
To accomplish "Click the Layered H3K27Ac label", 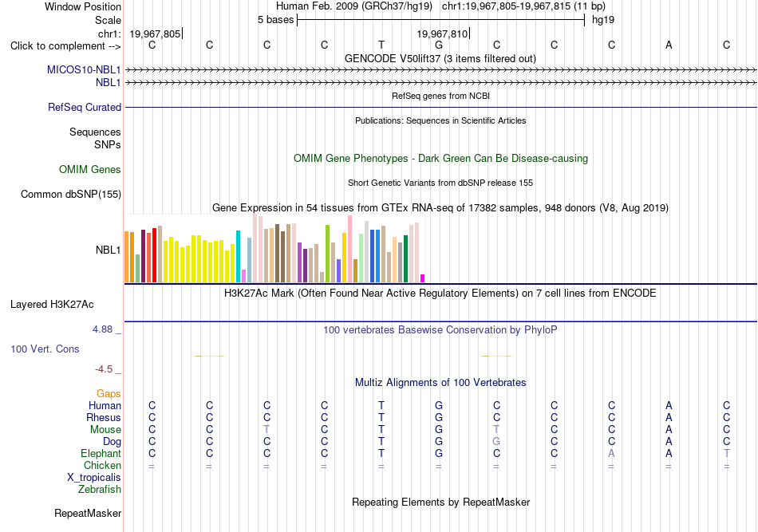I will point(52,305).
